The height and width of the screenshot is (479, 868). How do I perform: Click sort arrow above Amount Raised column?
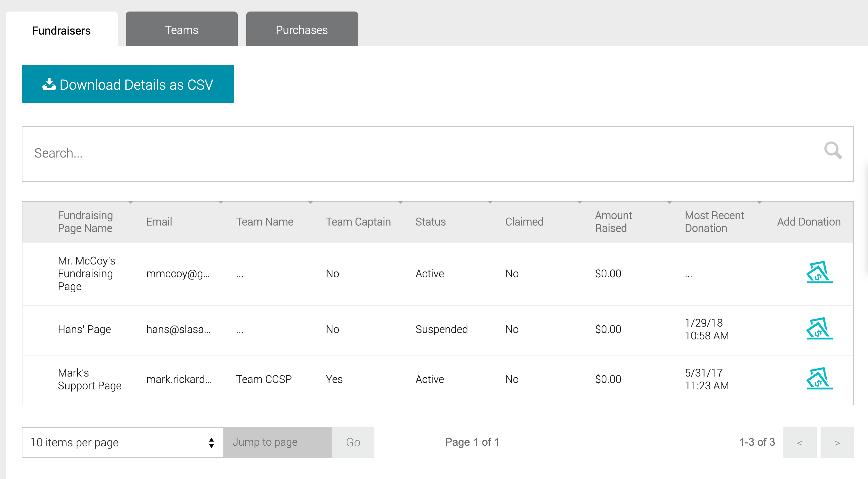670,202
